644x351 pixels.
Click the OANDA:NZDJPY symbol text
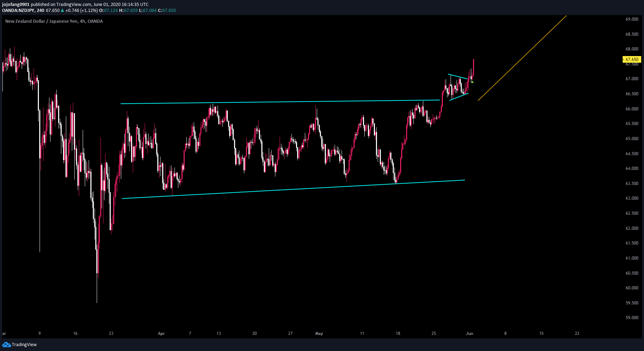click(x=18, y=11)
